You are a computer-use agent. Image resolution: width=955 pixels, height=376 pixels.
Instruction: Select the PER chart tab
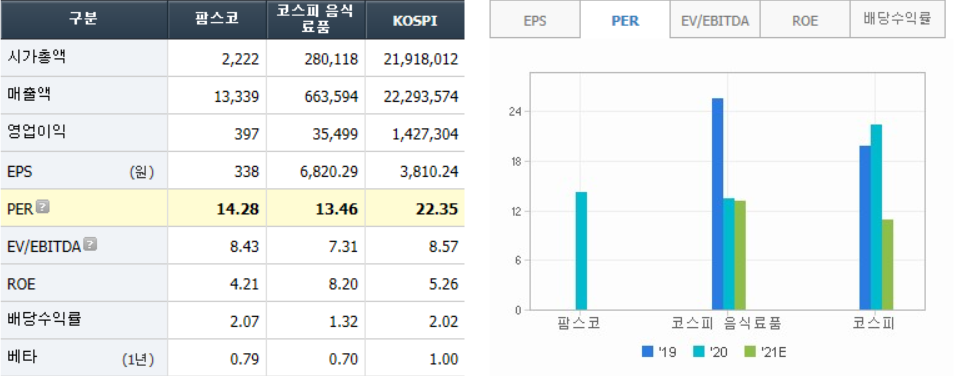pos(625,20)
